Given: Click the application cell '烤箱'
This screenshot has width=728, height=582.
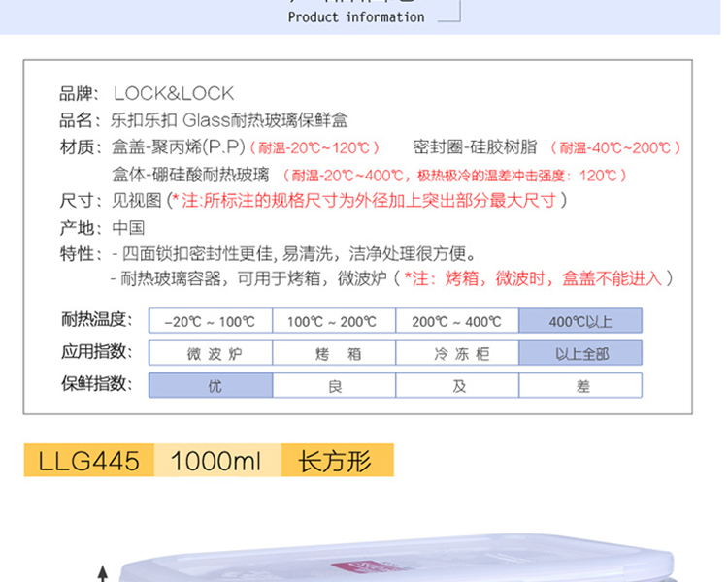Looking at the screenshot, I should click(334, 353).
